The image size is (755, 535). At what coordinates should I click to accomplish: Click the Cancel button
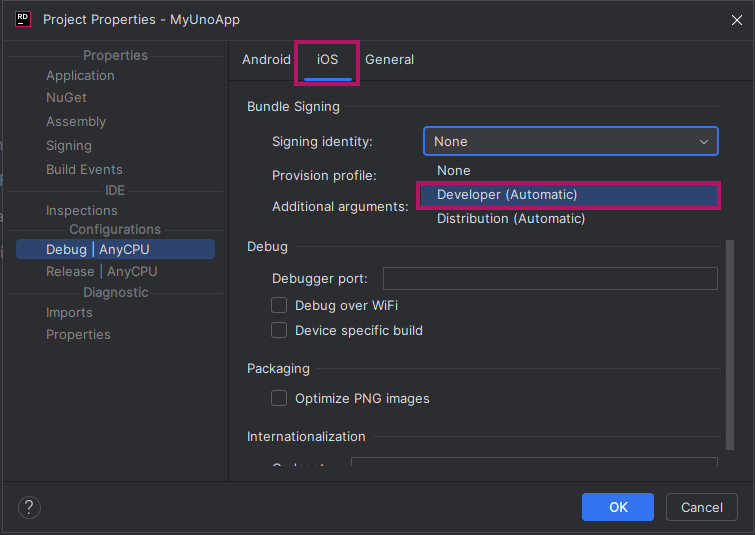pos(702,507)
